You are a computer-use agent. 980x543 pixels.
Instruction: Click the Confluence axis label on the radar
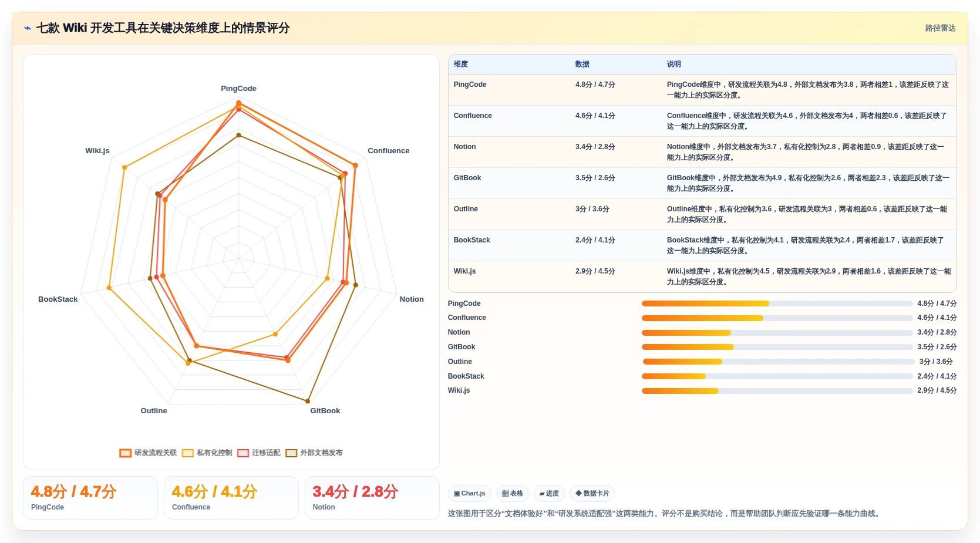click(389, 151)
